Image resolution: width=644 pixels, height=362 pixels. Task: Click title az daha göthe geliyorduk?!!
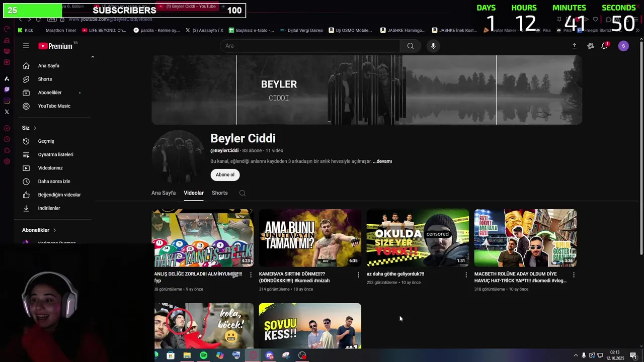pyautogui.click(x=395, y=274)
